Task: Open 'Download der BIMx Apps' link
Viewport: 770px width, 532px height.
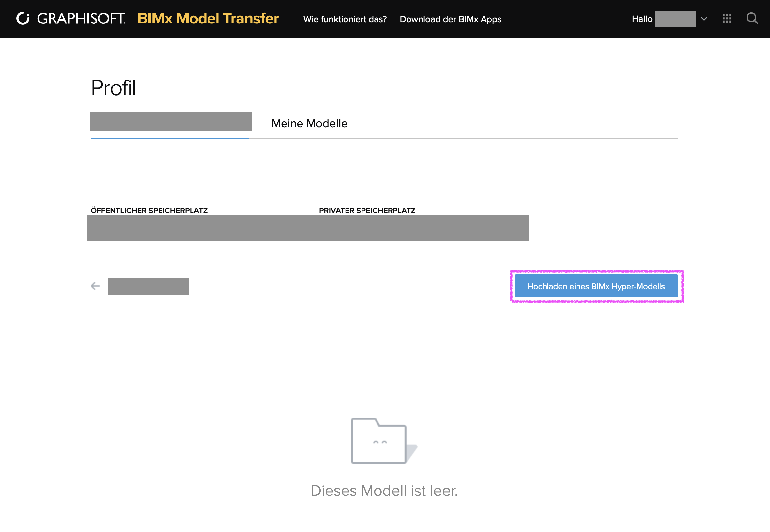Action: point(450,19)
